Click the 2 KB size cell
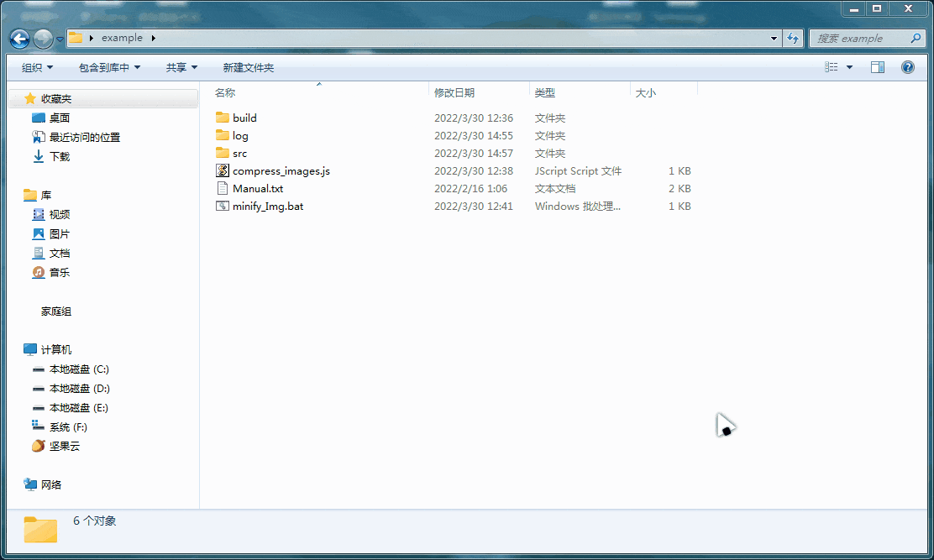The image size is (934, 560). point(680,189)
